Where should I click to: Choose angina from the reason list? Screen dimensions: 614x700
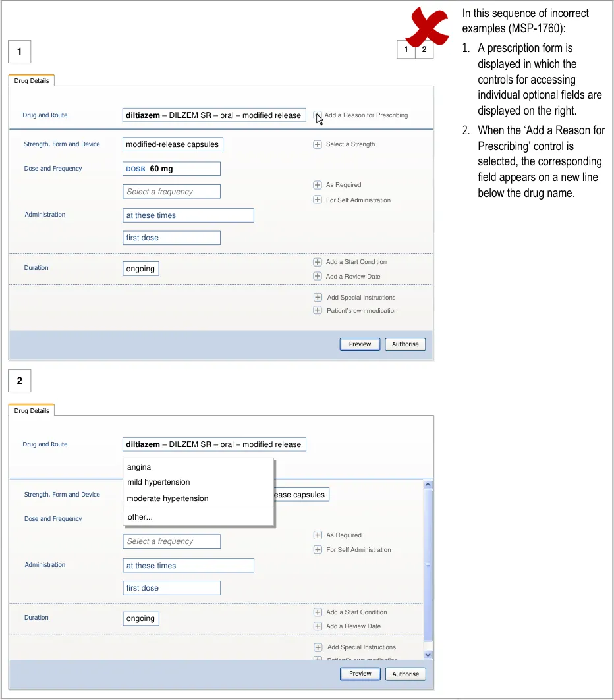(x=139, y=467)
